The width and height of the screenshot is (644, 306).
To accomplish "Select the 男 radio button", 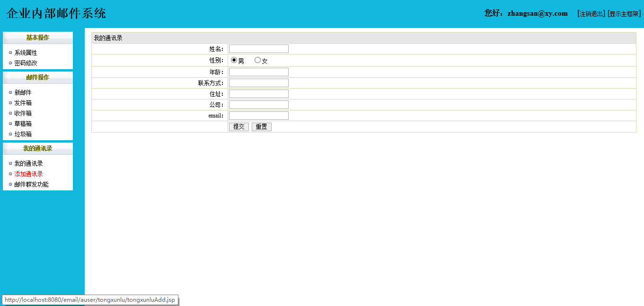I will pyautogui.click(x=234, y=60).
